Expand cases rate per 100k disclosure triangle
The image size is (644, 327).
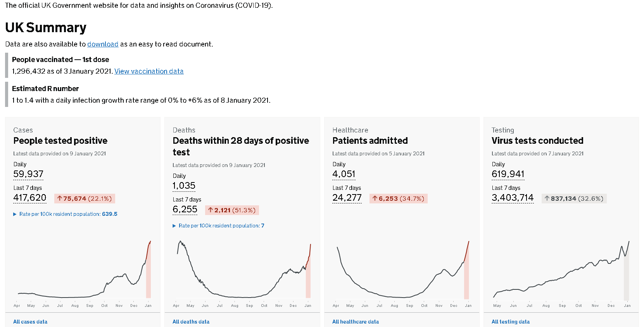(x=15, y=214)
